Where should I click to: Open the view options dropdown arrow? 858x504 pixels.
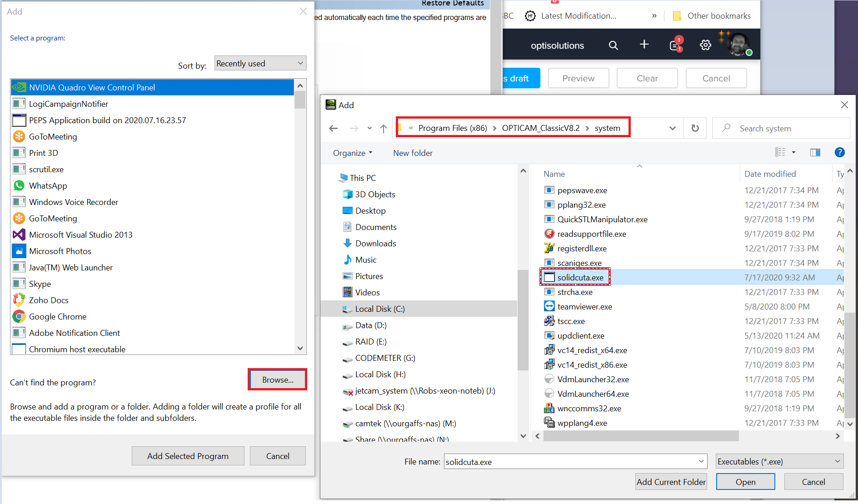tap(793, 153)
